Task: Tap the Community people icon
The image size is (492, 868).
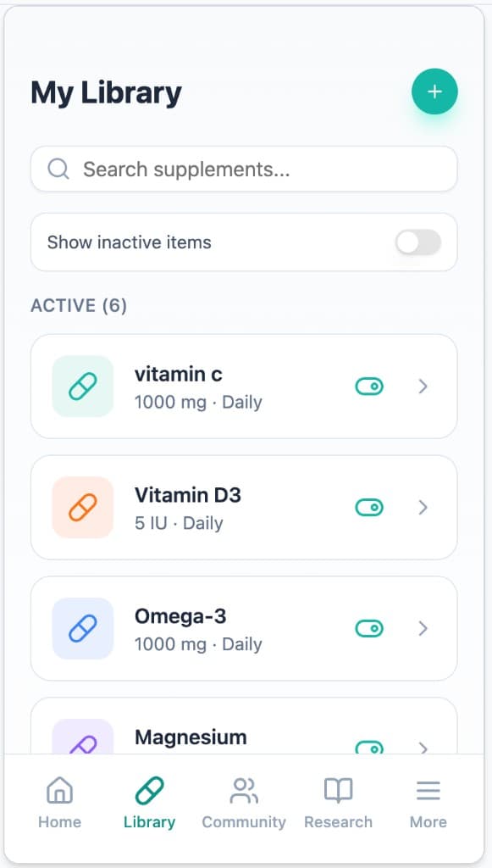Action: (243, 789)
